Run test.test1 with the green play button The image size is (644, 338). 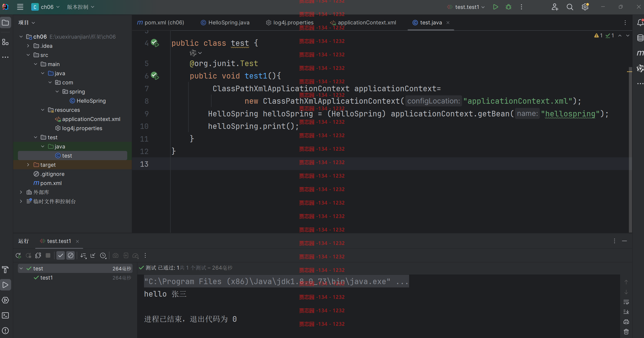click(495, 7)
